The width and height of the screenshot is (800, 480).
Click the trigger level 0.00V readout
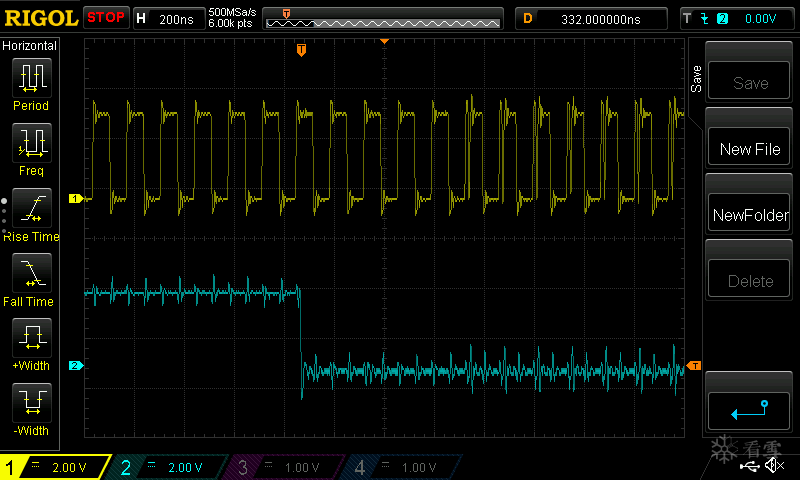click(x=760, y=19)
